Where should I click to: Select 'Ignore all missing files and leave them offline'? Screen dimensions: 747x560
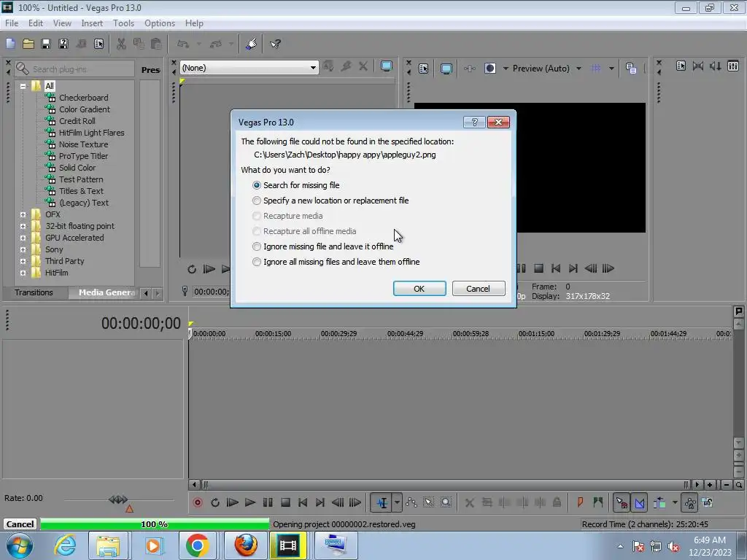click(x=336, y=262)
